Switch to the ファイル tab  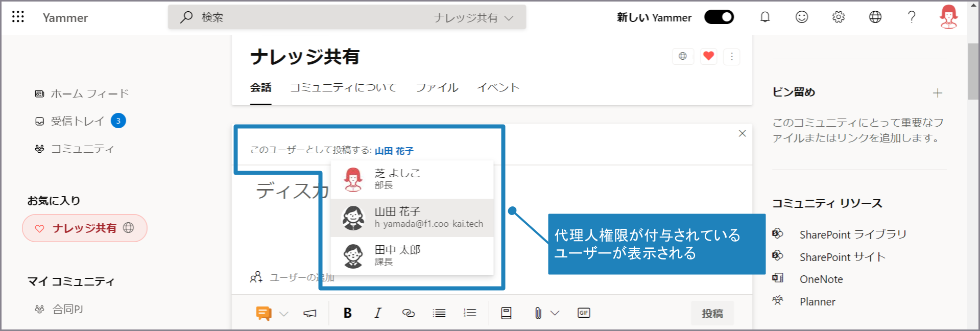coord(437,87)
